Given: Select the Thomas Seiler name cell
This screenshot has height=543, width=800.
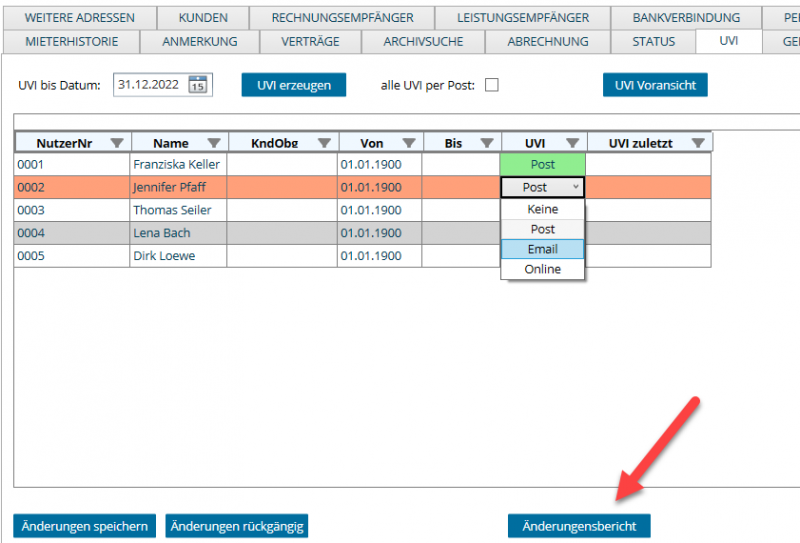Looking at the screenshot, I should pyautogui.click(x=178, y=210).
